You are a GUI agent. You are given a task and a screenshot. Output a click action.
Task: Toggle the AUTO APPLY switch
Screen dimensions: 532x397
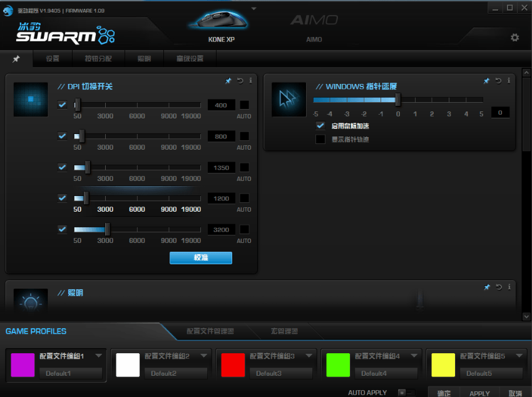[x=406, y=392]
